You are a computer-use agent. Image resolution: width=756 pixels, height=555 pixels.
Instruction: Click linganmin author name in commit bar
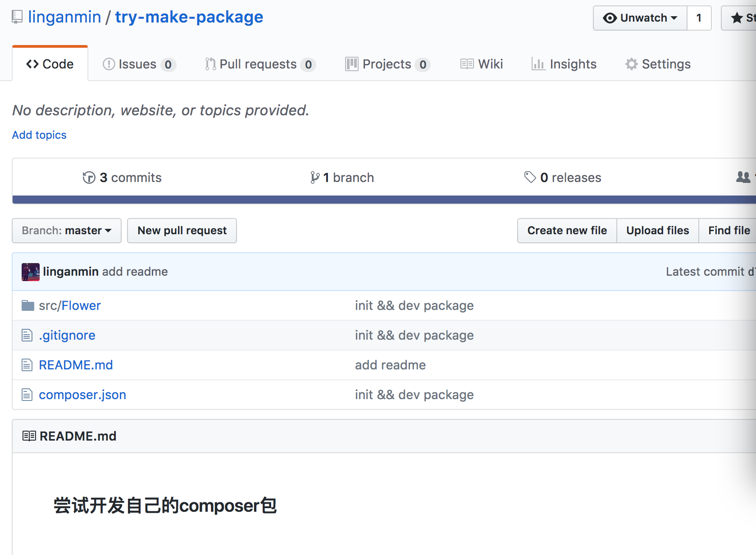pyautogui.click(x=71, y=272)
